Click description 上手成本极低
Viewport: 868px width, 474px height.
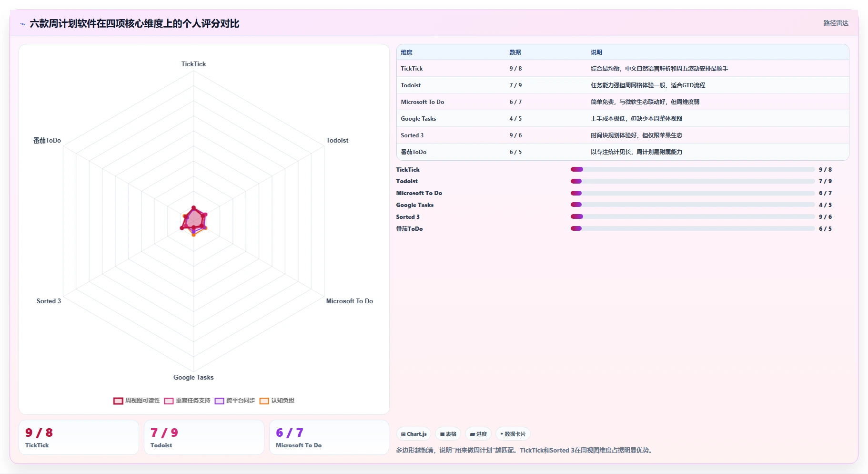click(636, 119)
